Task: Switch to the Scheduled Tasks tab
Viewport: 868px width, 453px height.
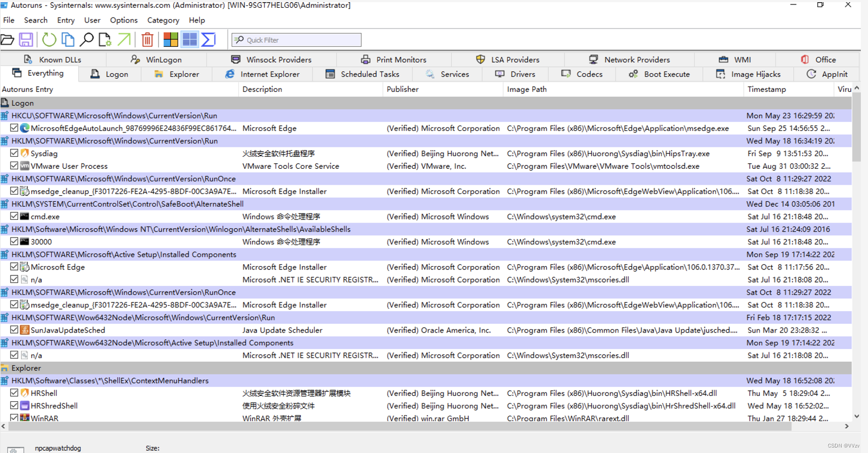Action: tap(362, 74)
